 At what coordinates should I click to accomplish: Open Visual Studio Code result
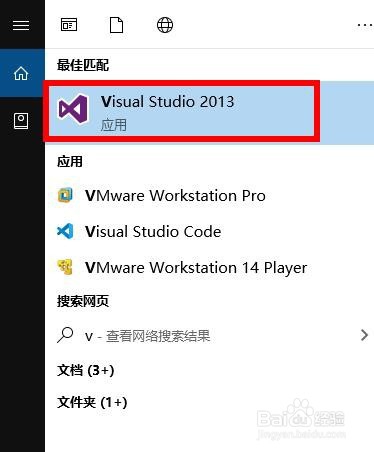click(209, 231)
